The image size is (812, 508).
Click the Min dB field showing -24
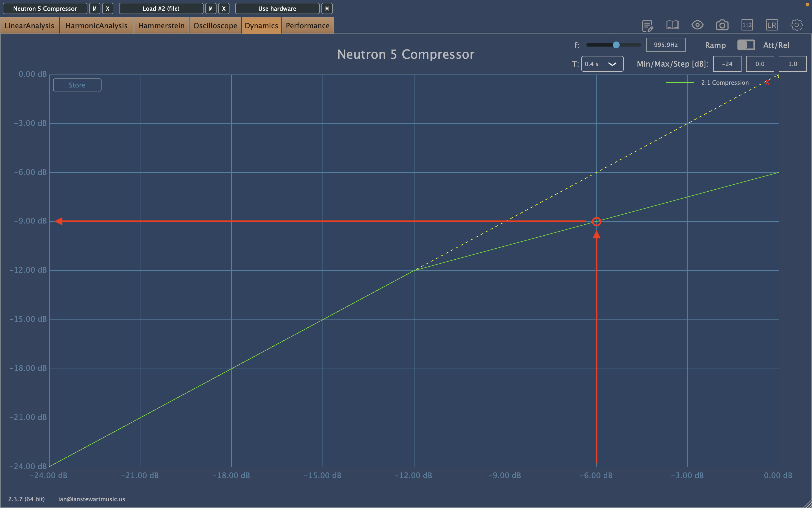click(727, 64)
